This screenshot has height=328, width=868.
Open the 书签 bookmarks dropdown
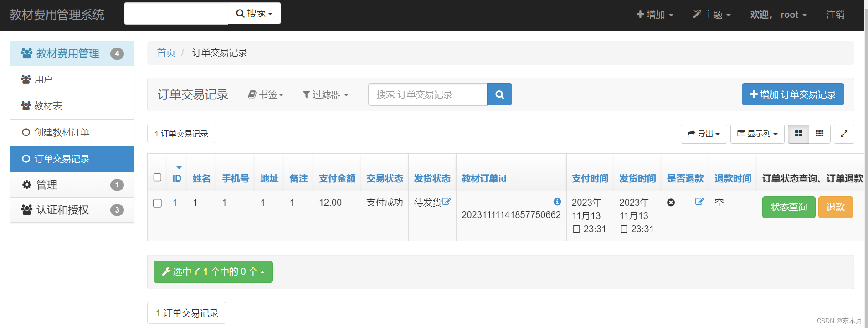tap(266, 94)
